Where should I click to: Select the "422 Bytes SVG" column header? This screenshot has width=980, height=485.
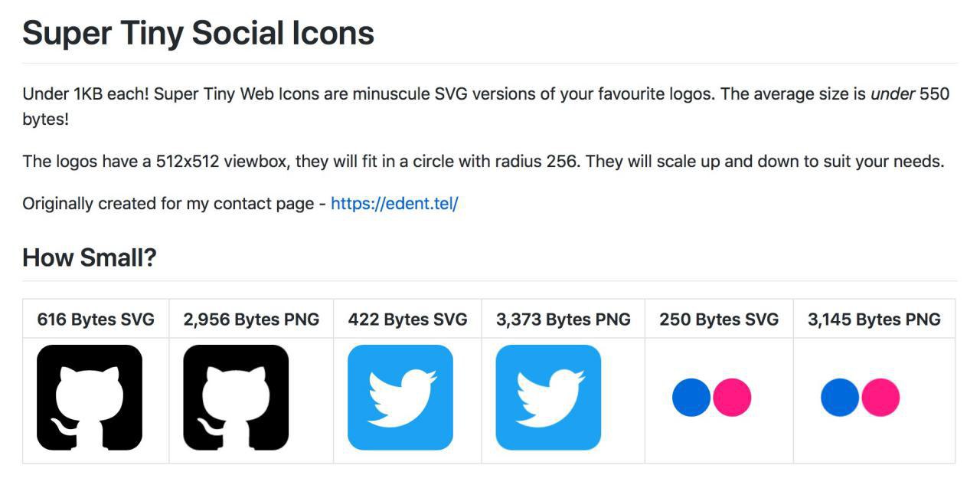pyautogui.click(x=407, y=320)
